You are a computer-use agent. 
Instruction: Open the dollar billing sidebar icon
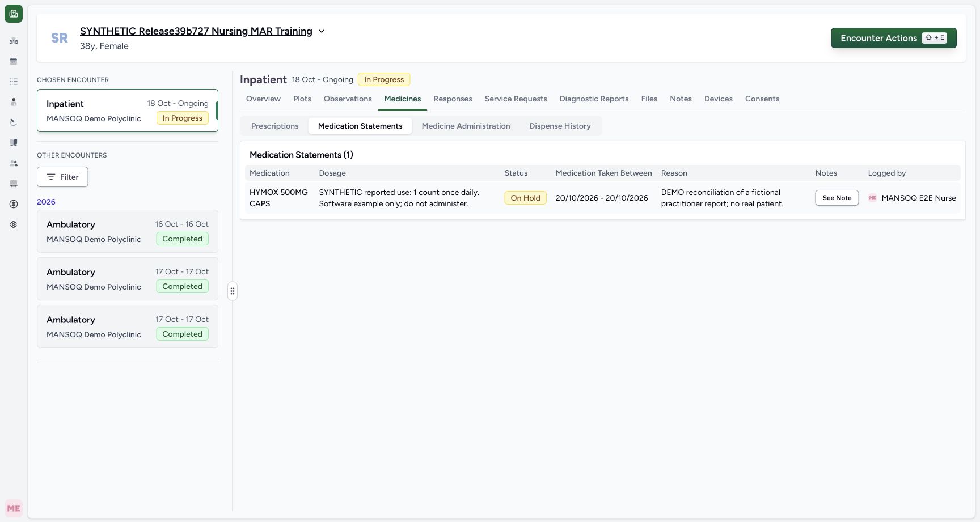(14, 204)
